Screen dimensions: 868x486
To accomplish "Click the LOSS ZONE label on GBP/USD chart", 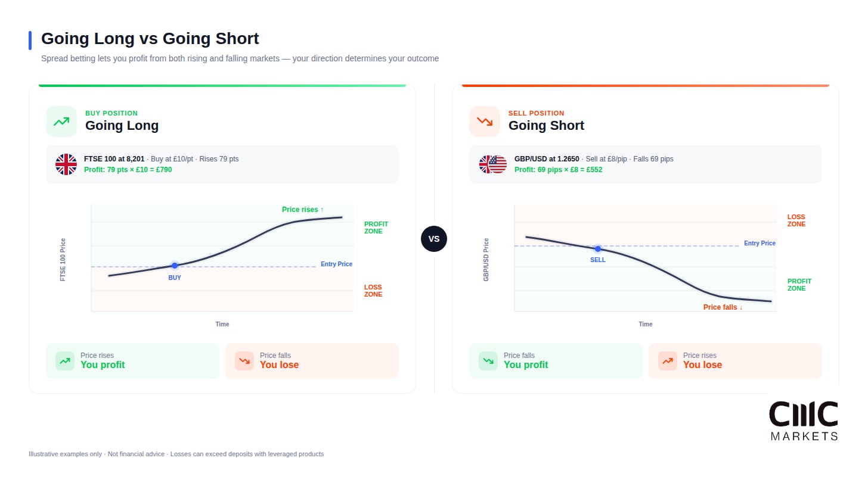I will coord(796,221).
